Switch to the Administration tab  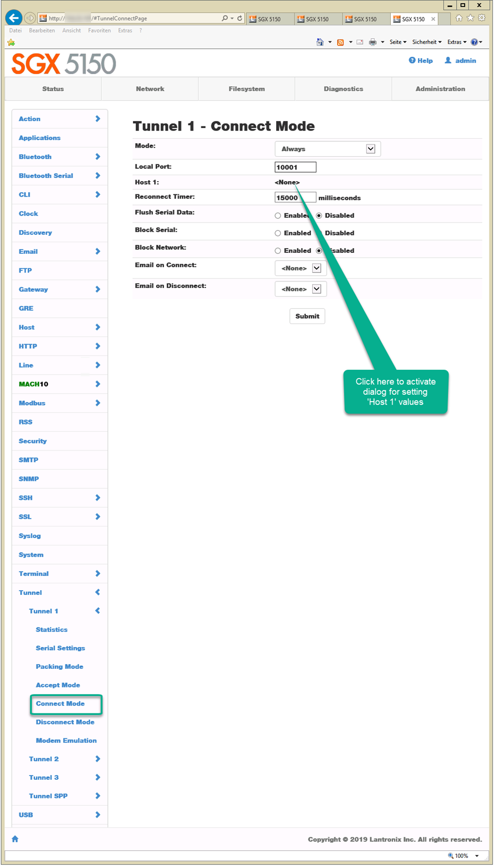pyautogui.click(x=440, y=89)
